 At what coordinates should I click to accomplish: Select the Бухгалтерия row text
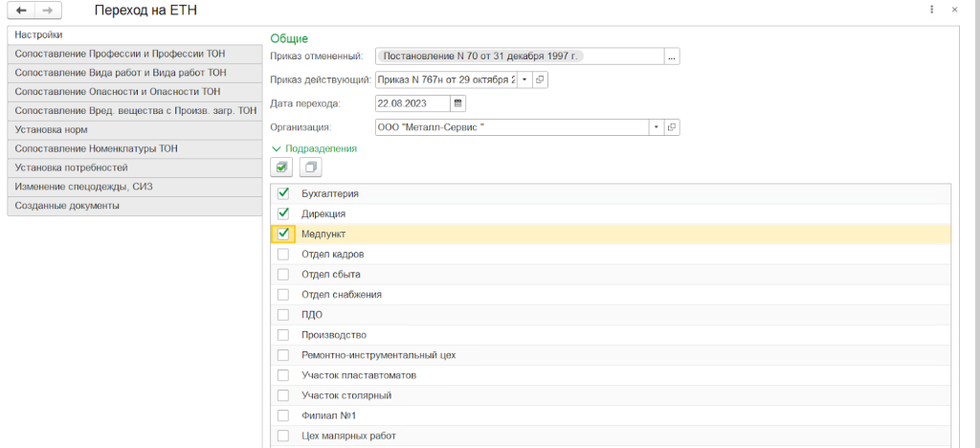(x=329, y=193)
